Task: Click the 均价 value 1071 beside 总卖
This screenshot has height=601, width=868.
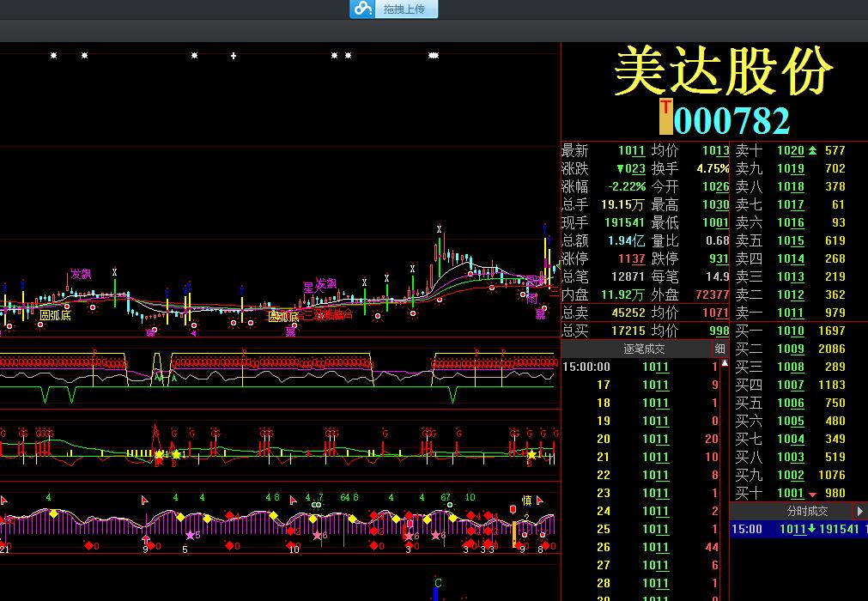Action: click(716, 313)
